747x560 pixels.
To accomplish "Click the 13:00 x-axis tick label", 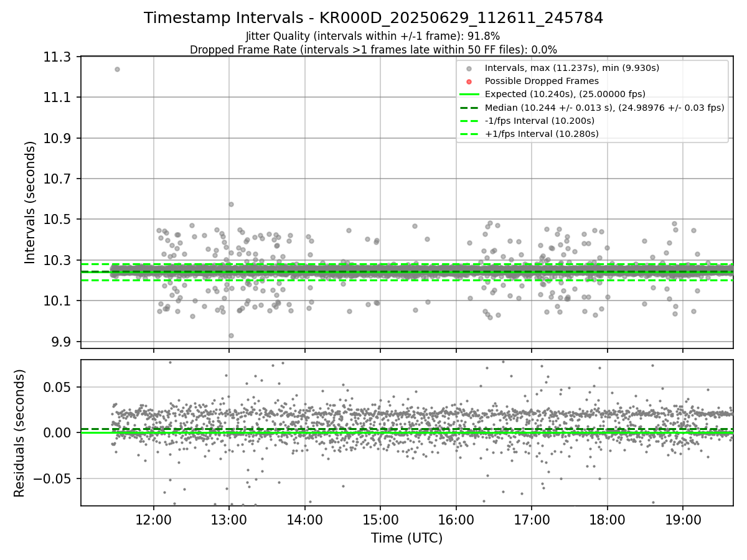I will (x=229, y=519).
